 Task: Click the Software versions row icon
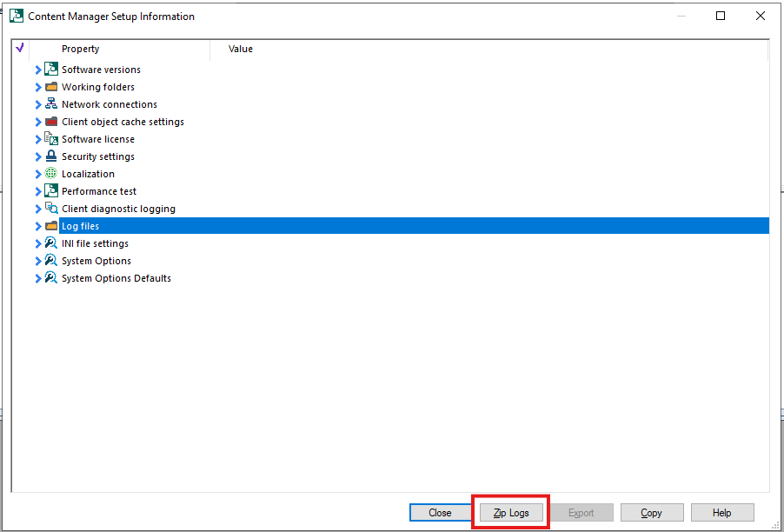(51, 69)
